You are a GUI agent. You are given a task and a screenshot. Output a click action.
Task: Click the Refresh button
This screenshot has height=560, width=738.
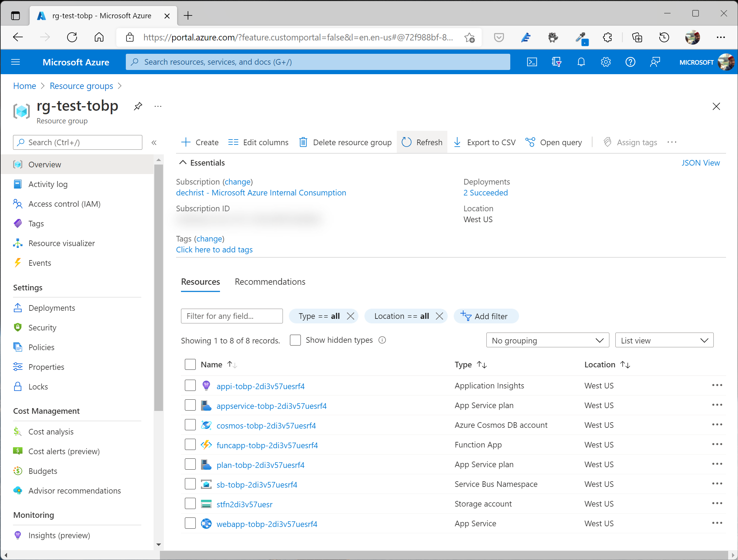(422, 142)
